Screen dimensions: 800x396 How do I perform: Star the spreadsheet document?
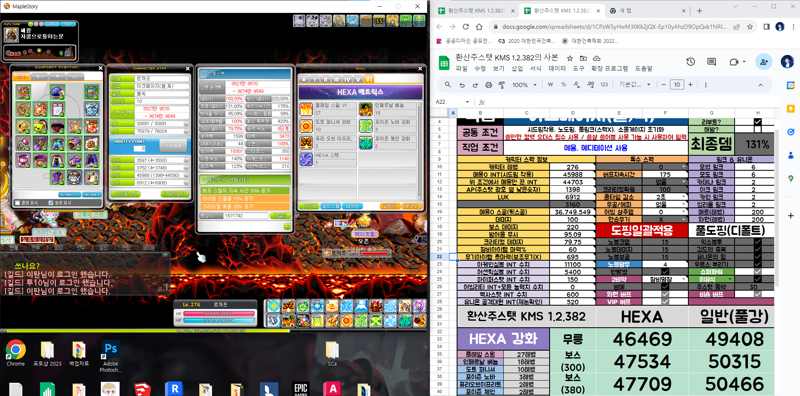point(569,58)
